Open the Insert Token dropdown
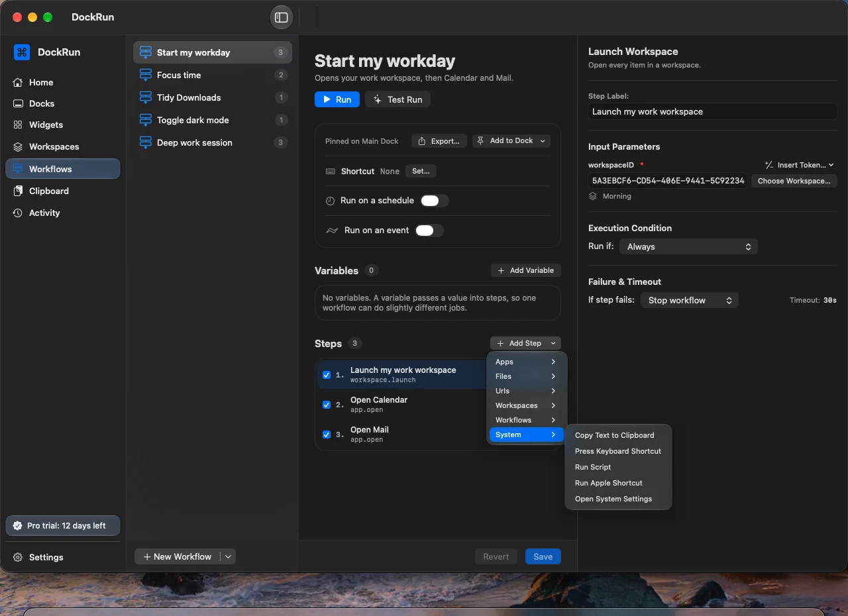Screen dimensions: 848x616 [799, 165]
